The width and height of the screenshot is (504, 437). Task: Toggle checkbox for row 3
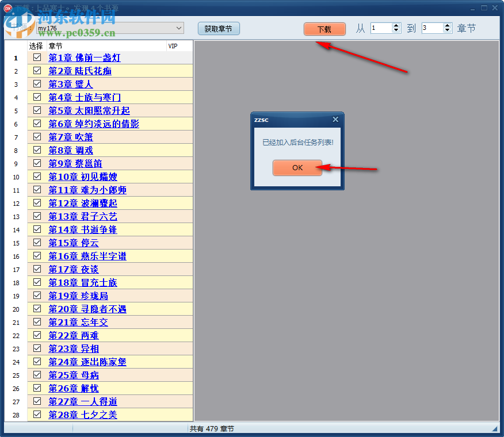[x=37, y=84]
